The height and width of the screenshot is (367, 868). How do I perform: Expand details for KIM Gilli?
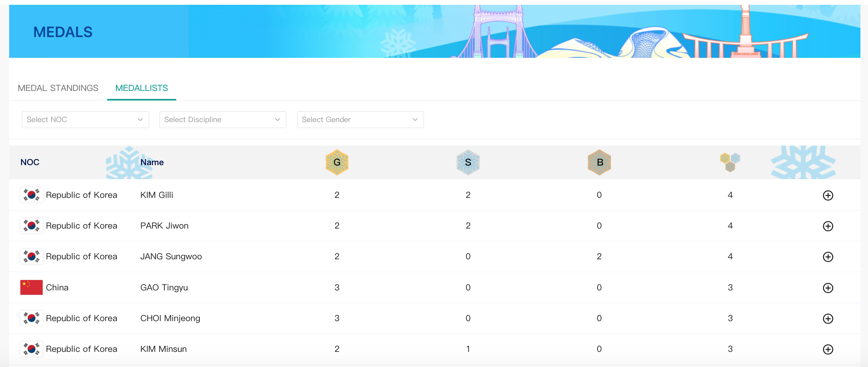coord(828,195)
